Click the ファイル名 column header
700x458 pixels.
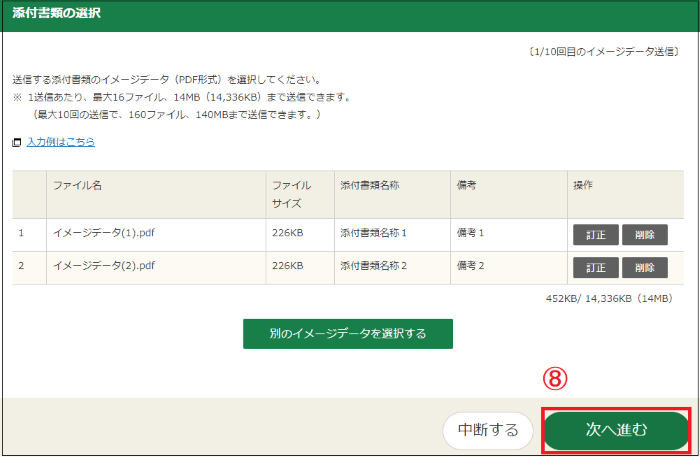point(77,186)
